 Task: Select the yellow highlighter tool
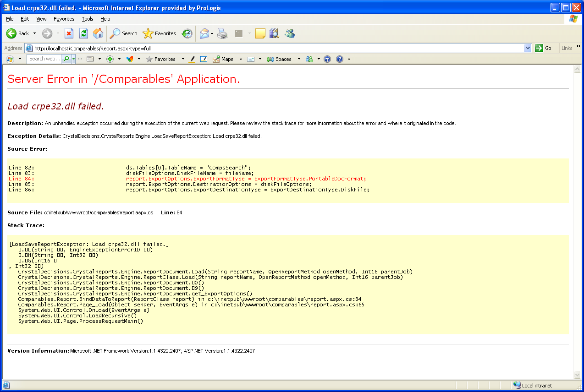192,59
